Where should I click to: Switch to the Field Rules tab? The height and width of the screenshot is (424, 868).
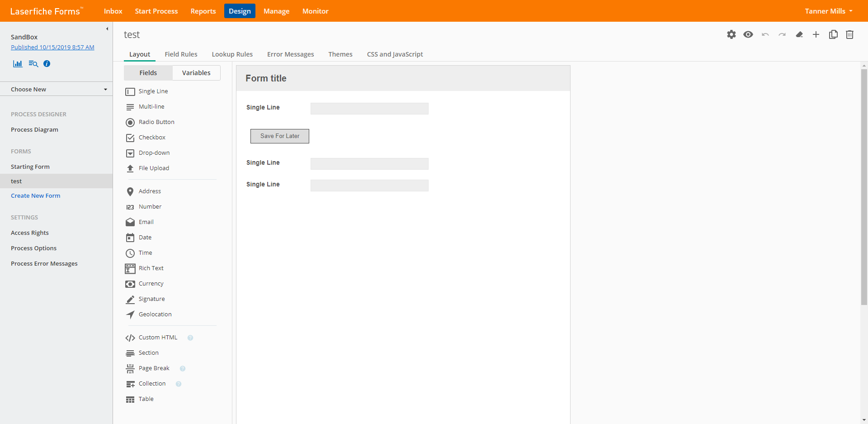[x=181, y=54]
